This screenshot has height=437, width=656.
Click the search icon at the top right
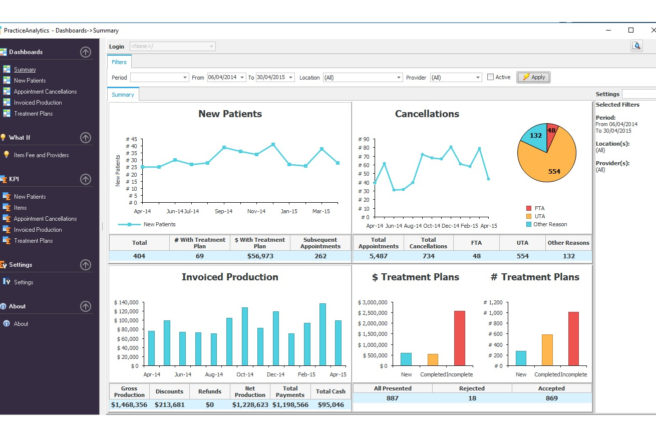(636, 46)
